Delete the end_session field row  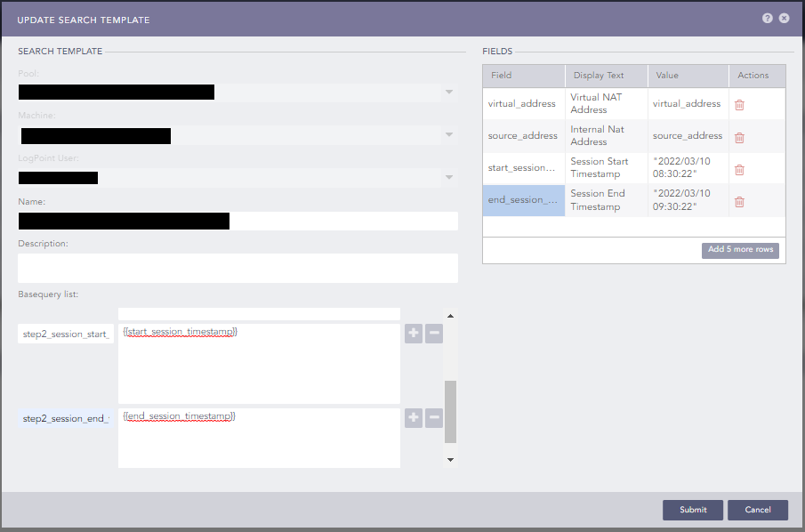739,202
